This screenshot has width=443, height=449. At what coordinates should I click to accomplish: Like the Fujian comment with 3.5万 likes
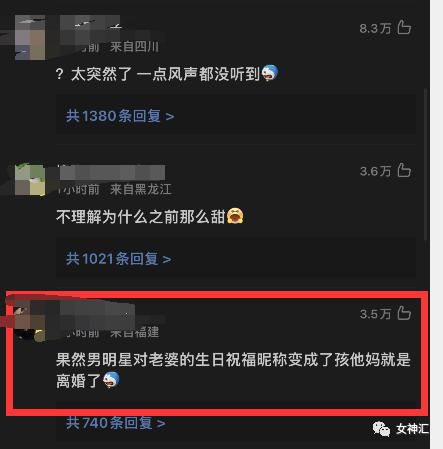(x=404, y=313)
